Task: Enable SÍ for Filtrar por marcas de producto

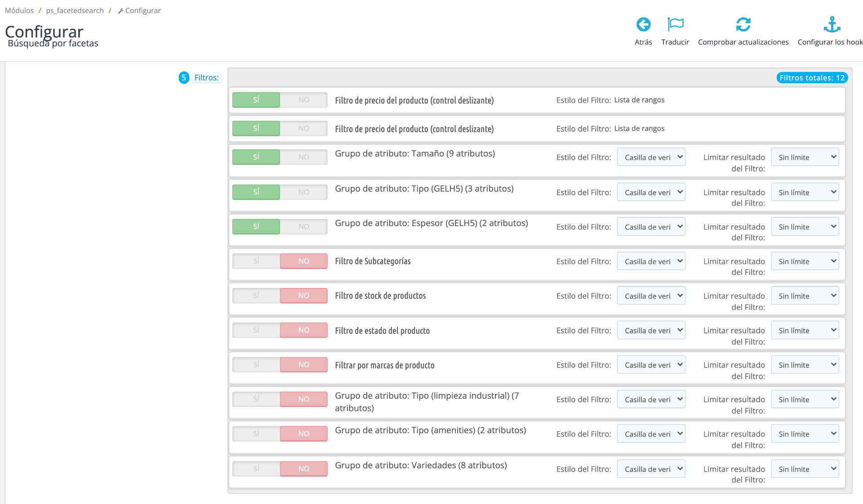Action: [x=256, y=365]
